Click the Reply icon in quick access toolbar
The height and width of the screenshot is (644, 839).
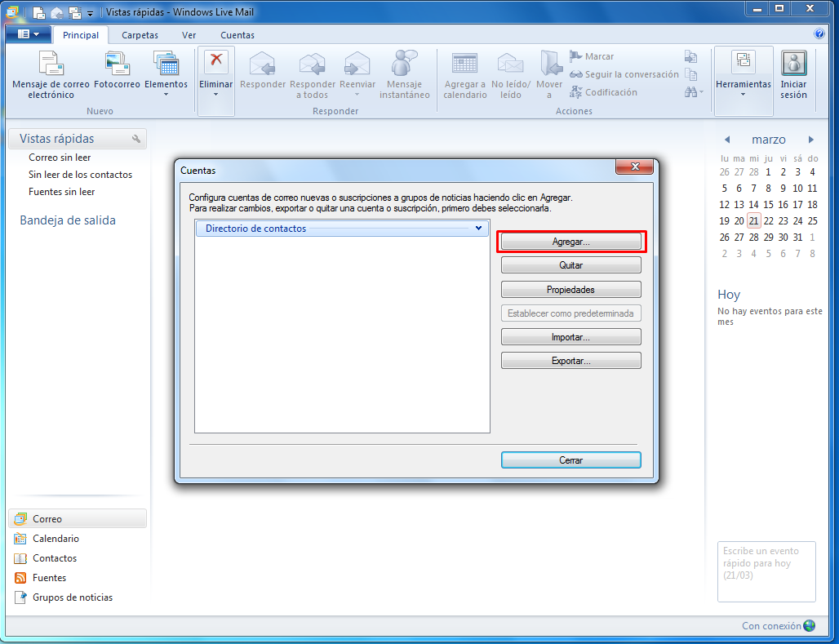point(56,11)
